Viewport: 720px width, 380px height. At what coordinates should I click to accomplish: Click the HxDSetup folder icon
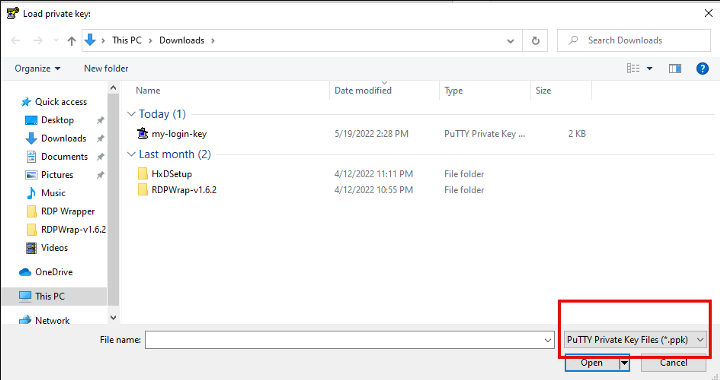[x=143, y=173]
